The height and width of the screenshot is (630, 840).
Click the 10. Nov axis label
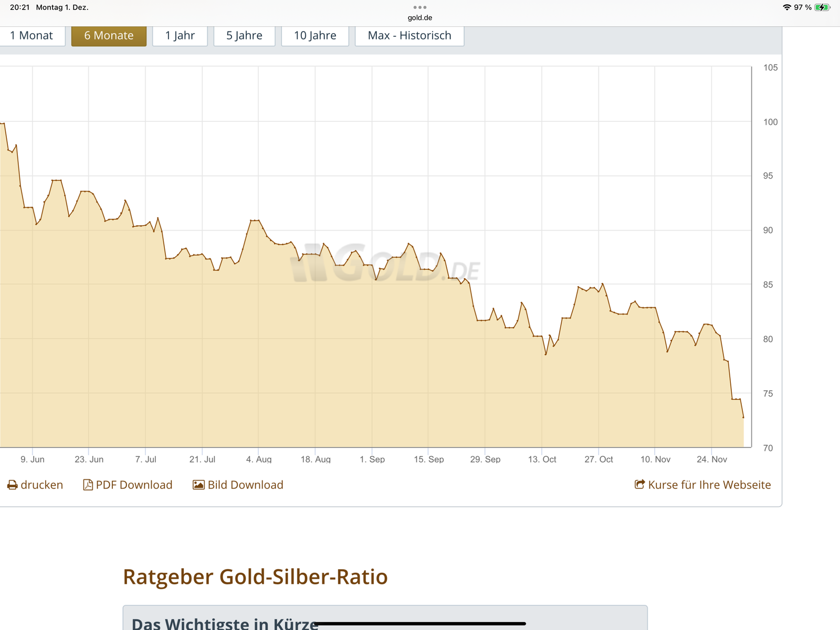click(x=655, y=459)
